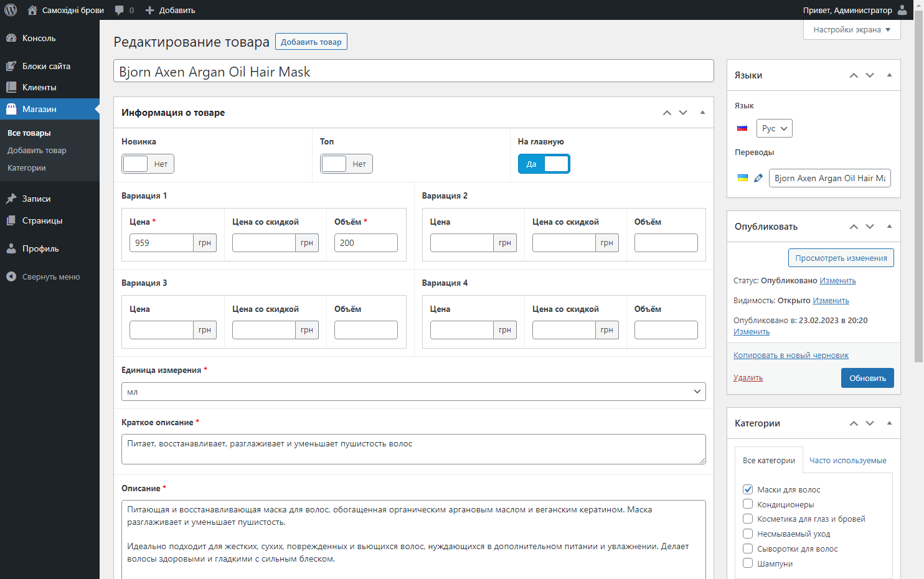Click the administrator avatar icon
The width and height of the screenshot is (924, 579).
[902, 10]
